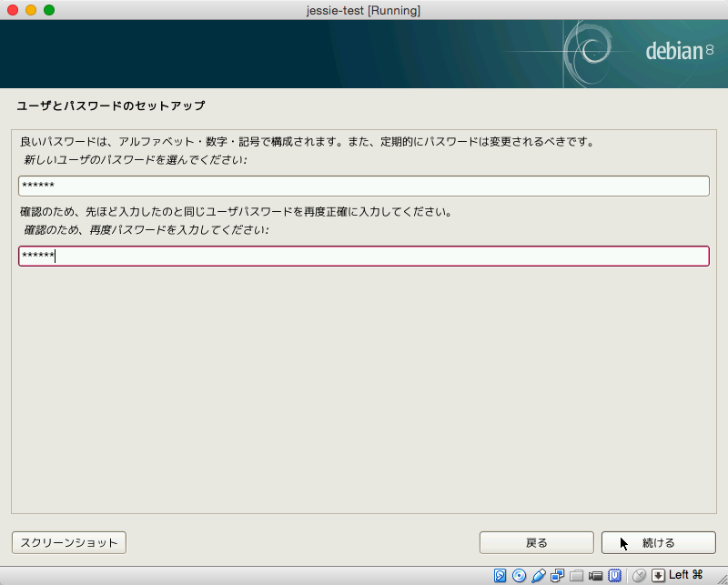This screenshot has width=728, height=585.
Task: Click the スクリーンショット button
Action: [x=69, y=543]
